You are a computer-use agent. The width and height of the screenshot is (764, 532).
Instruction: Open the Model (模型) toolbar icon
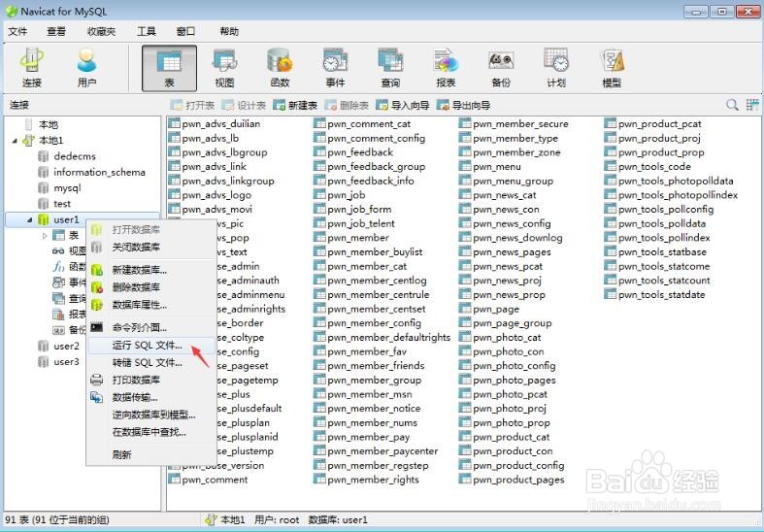point(612,68)
